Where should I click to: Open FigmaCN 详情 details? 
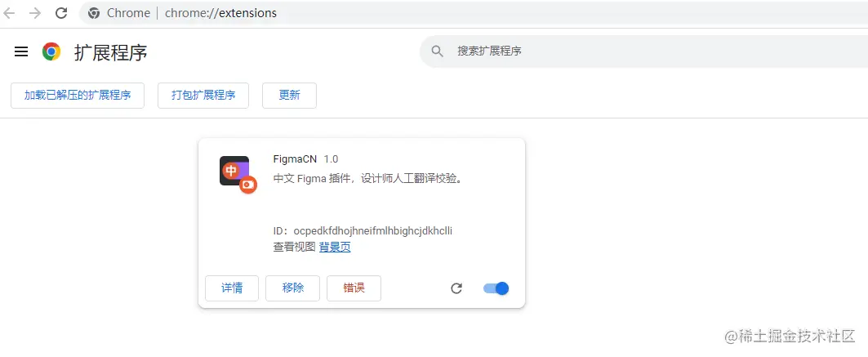coord(232,288)
